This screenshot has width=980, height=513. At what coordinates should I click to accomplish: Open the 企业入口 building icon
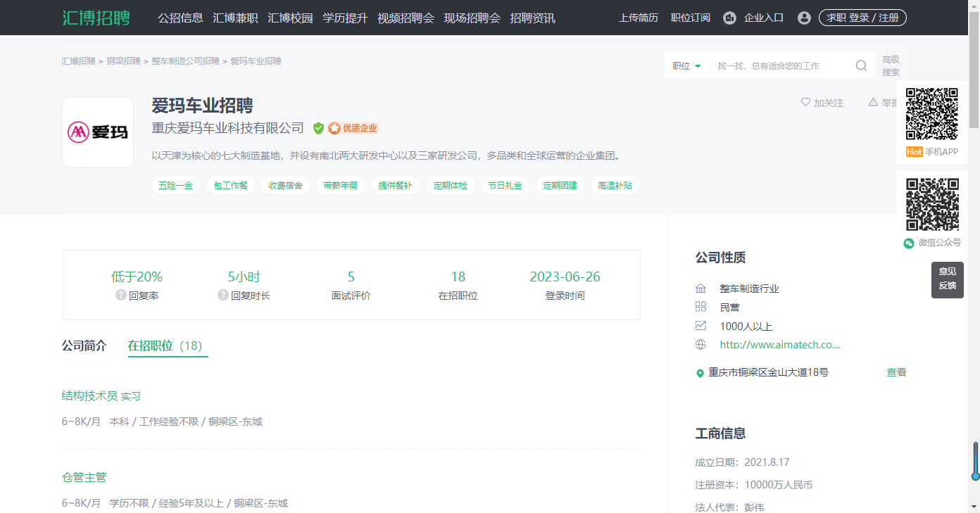tap(729, 18)
